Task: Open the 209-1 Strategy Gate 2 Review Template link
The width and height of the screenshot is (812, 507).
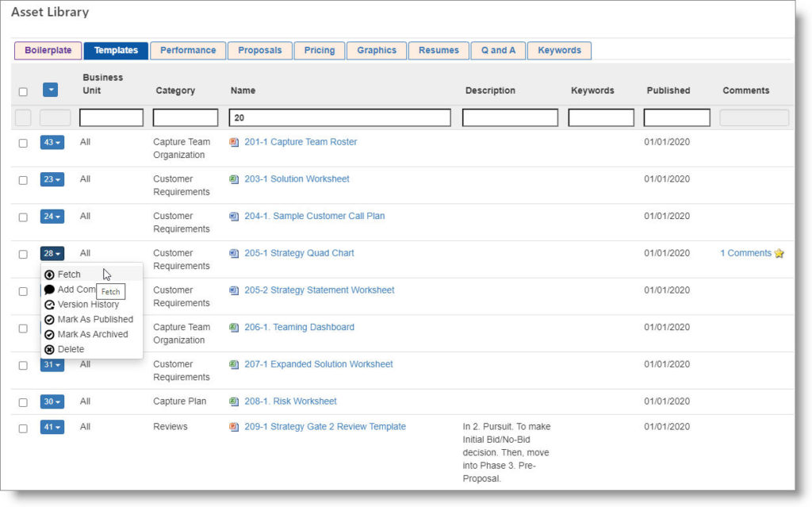Action: pyautogui.click(x=325, y=427)
